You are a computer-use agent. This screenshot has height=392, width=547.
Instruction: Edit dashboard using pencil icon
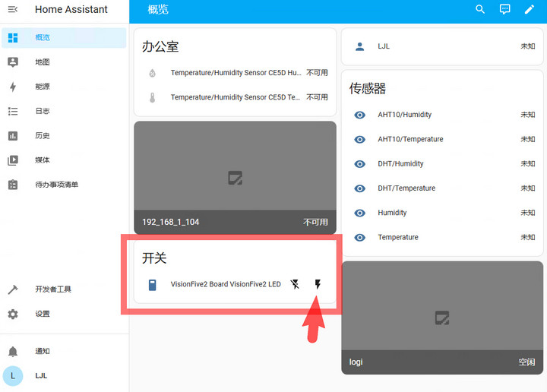[x=530, y=9]
